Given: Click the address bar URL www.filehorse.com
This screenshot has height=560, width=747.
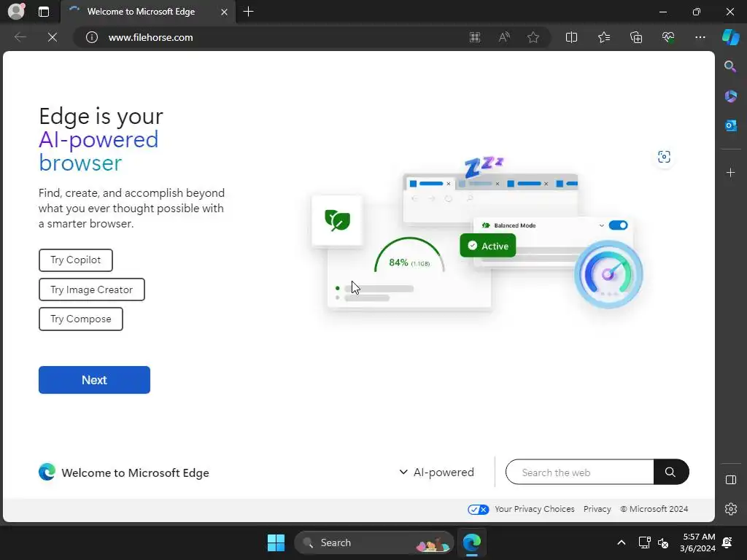Looking at the screenshot, I should [150, 37].
